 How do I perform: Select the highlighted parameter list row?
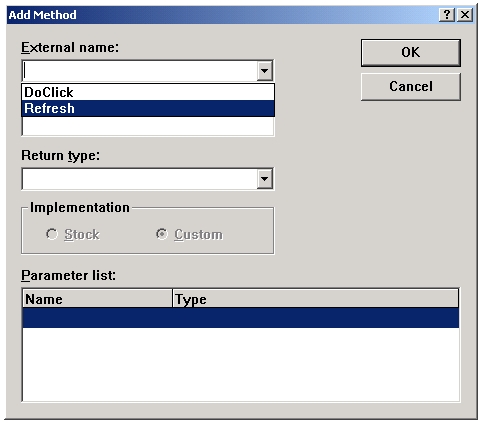241,318
